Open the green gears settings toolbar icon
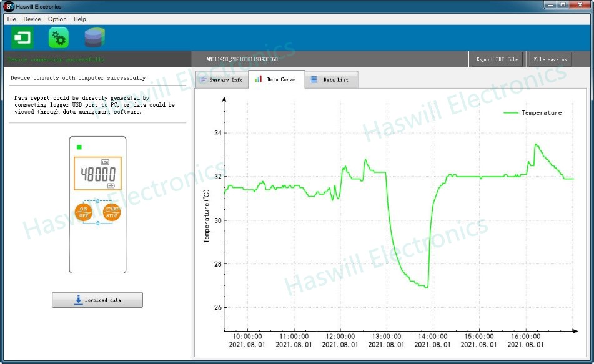 coord(58,37)
